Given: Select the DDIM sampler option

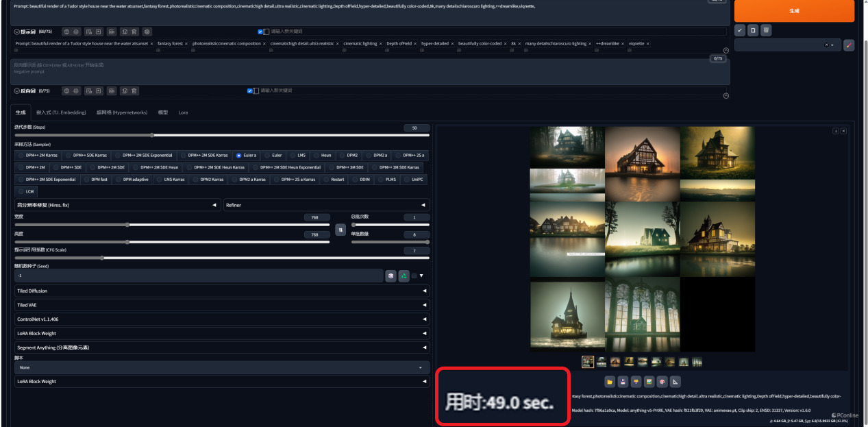Looking at the screenshot, I should click(364, 179).
